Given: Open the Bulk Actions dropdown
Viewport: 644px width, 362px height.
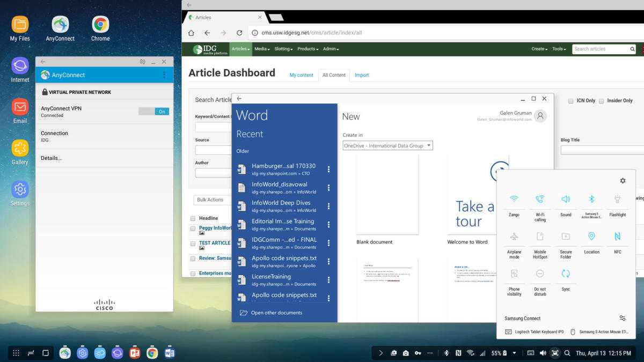Looking at the screenshot, I should [213, 200].
